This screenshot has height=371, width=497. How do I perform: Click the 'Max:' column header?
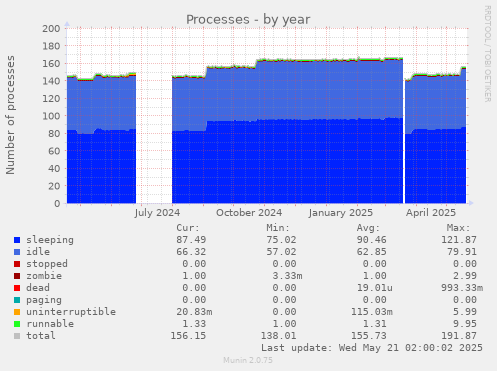(458, 228)
